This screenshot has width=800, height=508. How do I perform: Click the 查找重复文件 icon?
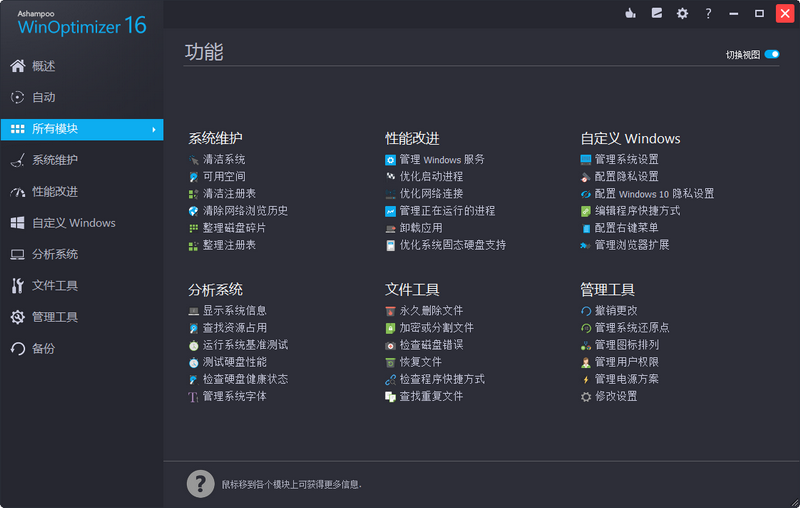(390, 396)
